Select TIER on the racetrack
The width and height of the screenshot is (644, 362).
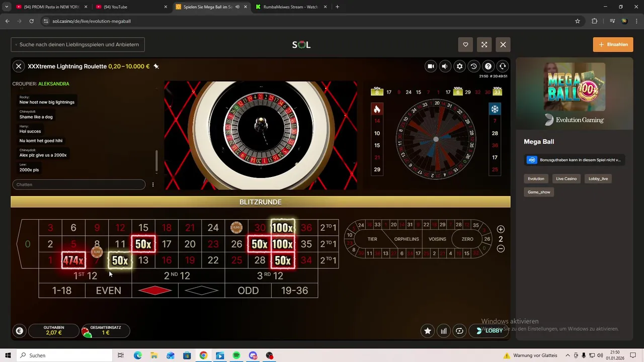[372, 239]
